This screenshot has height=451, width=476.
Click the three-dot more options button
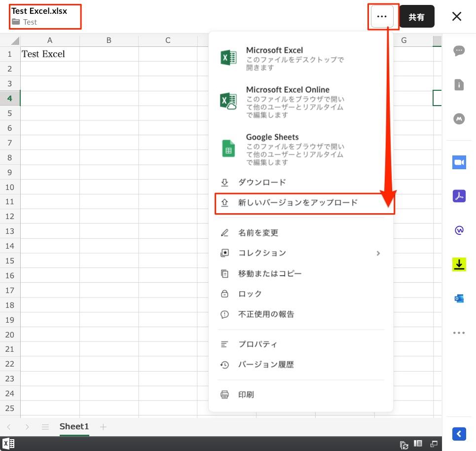382,16
